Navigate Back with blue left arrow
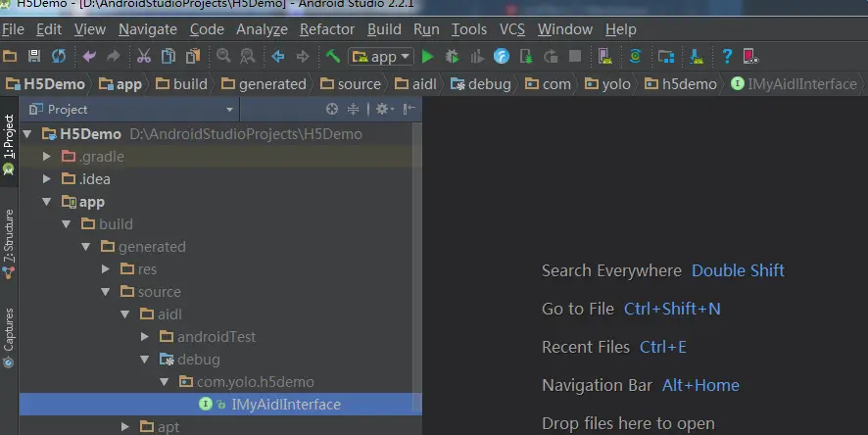 (x=278, y=56)
